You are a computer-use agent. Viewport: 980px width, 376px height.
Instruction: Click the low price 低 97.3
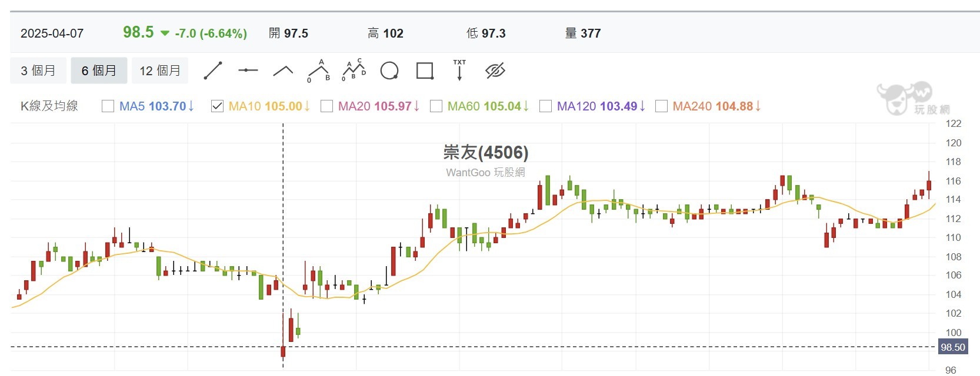pyautogui.click(x=486, y=33)
